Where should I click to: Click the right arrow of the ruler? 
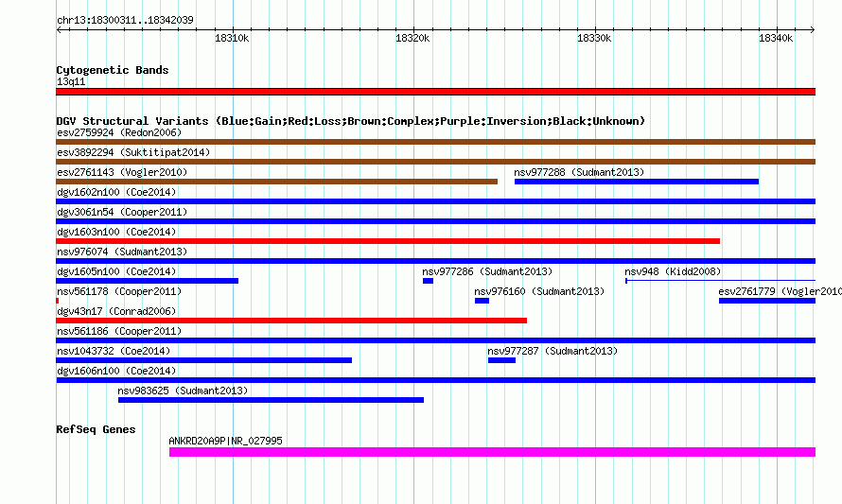click(x=813, y=29)
